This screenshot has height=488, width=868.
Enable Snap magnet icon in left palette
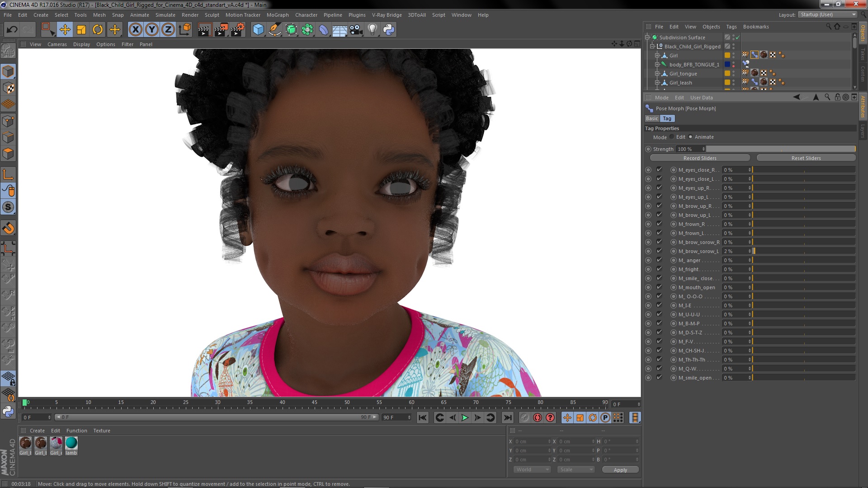pyautogui.click(x=8, y=228)
